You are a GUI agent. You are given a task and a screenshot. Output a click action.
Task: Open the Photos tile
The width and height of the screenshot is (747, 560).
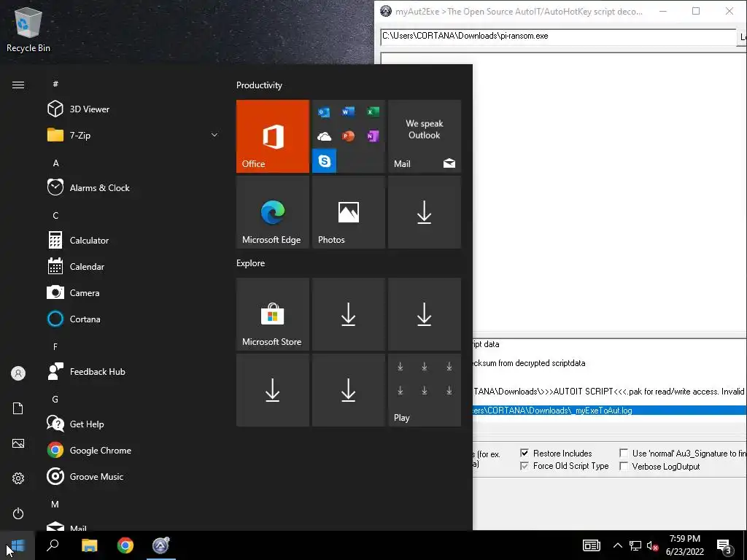[348, 212]
